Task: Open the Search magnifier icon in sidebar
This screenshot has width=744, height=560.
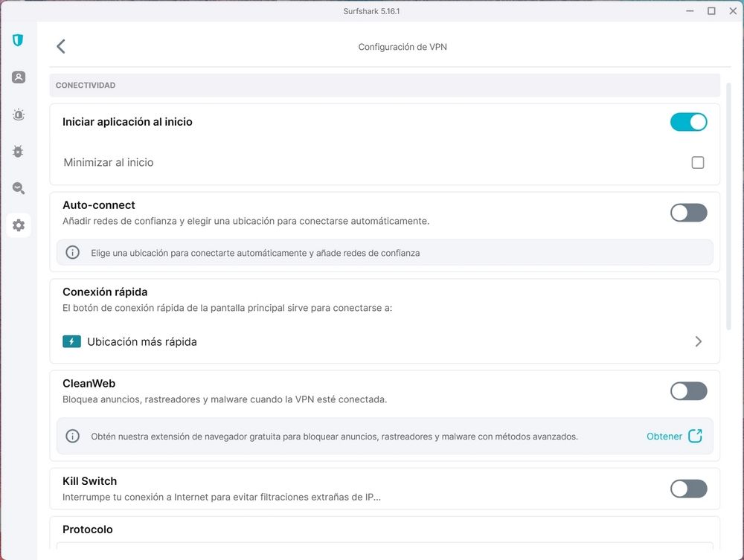Action: (x=19, y=188)
